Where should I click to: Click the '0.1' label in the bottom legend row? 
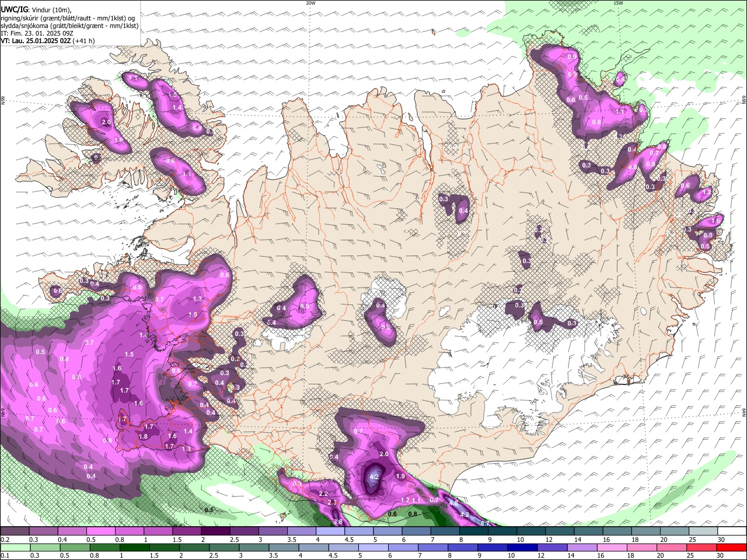tap(5, 555)
